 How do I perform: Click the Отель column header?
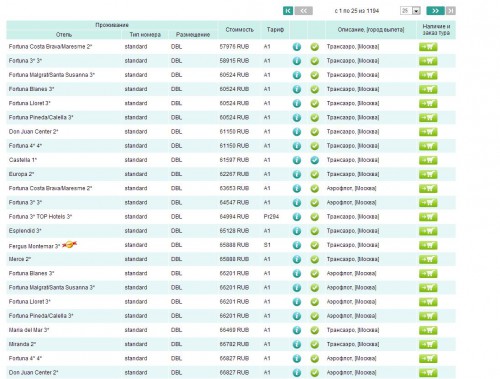pos(64,35)
